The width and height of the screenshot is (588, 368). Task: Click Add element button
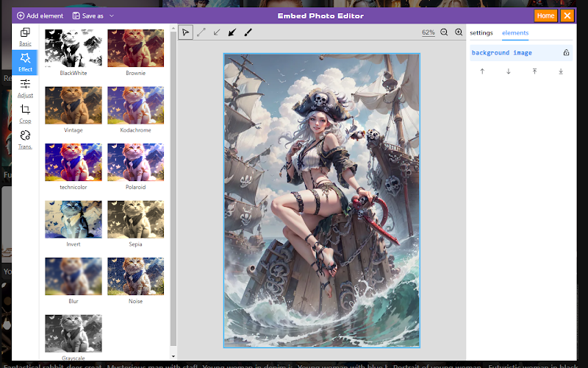point(40,15)
